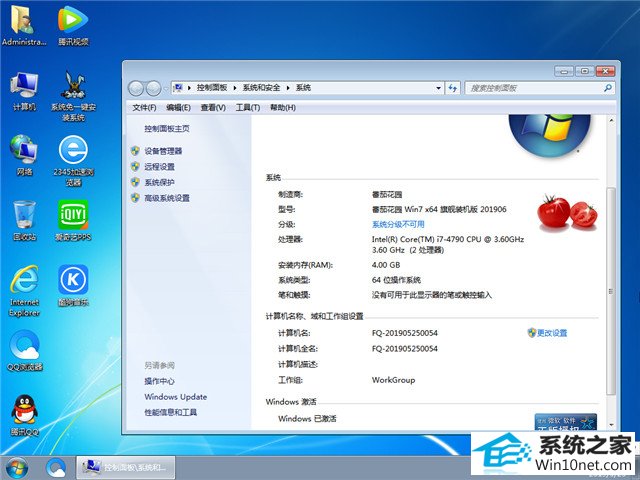Click 更改设置 change settings link
This screenshot has height=480, width=640.
click(x=552, y=333)
